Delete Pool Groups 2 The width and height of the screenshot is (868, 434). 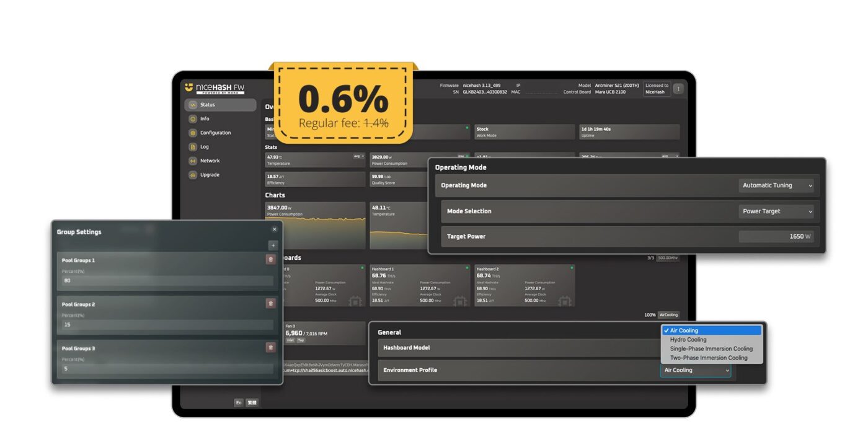coord(270,304)
